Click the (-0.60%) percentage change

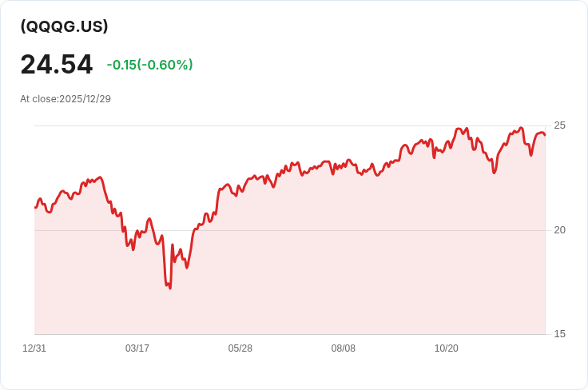[x=165, y=65]
